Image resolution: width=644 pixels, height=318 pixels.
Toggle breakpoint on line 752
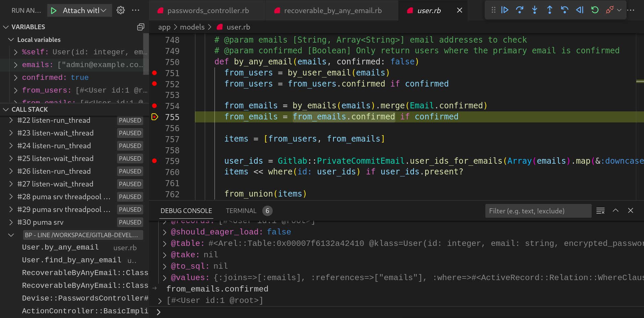(154, 84)
